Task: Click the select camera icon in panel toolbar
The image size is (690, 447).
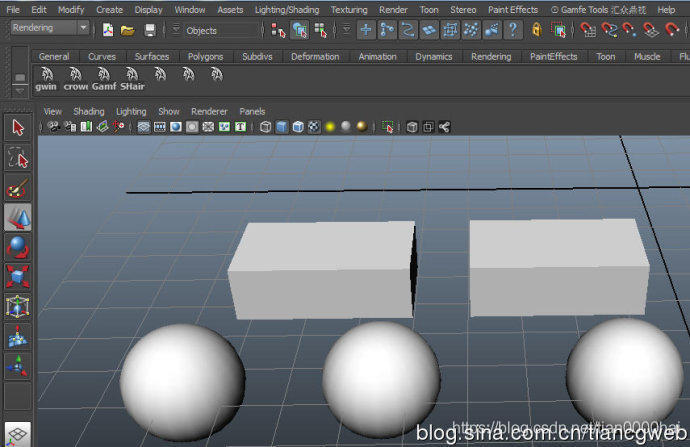Action: click(54, 127)
